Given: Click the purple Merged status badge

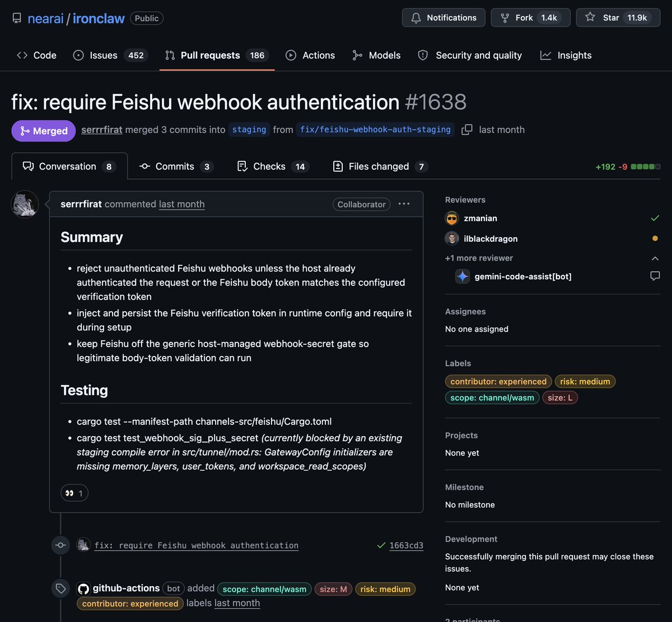Looking at the screenshot, I should (44, 130).
